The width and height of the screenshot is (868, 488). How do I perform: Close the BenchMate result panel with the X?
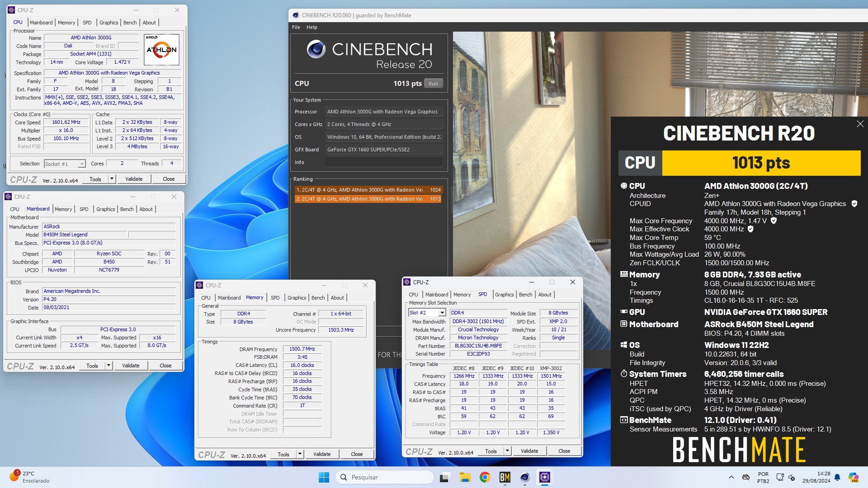(860, 124)
